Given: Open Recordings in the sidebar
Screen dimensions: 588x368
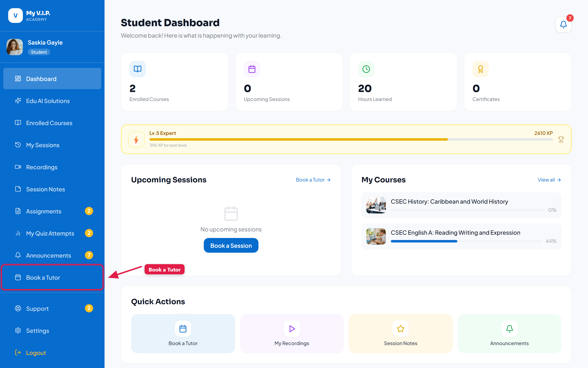Looking at the screenshot, I should [52, 167].
